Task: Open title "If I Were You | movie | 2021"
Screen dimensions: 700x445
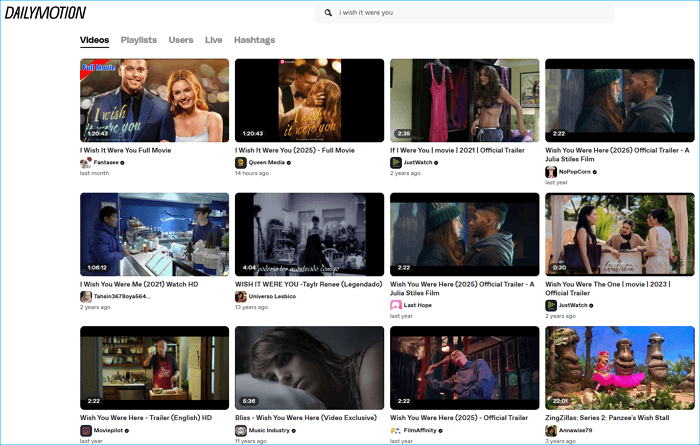Action: click(457, 150)
